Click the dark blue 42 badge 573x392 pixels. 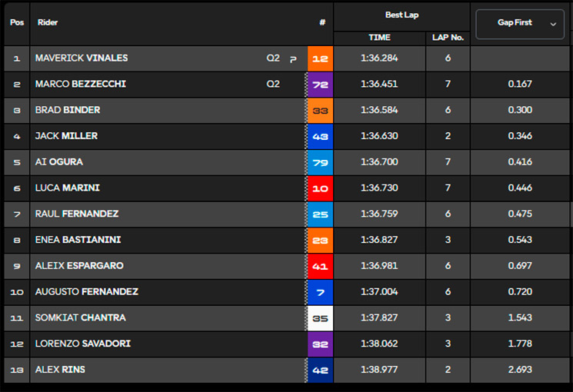320,370
